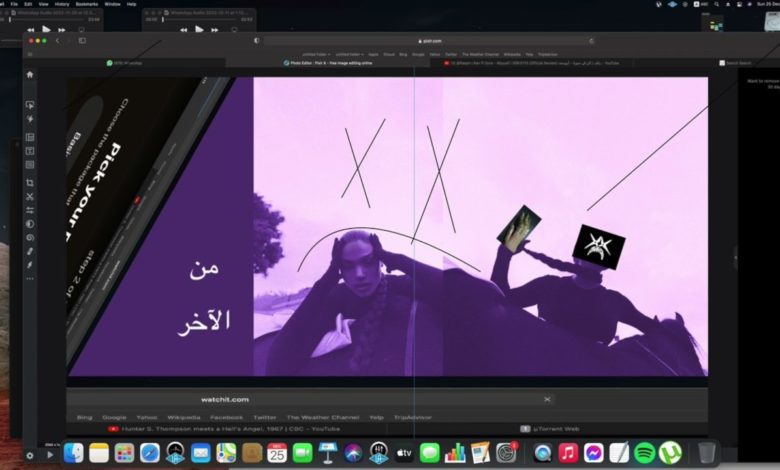Open uTorrent from the dock
The height and width of the screenshot is (470, 780).
pos(670,453)
